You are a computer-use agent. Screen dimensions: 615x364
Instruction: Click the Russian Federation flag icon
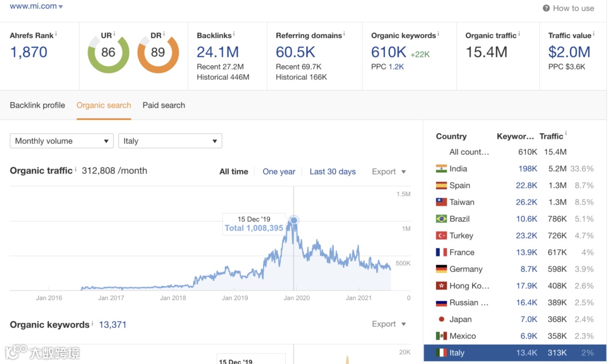(x=441, y=303)
